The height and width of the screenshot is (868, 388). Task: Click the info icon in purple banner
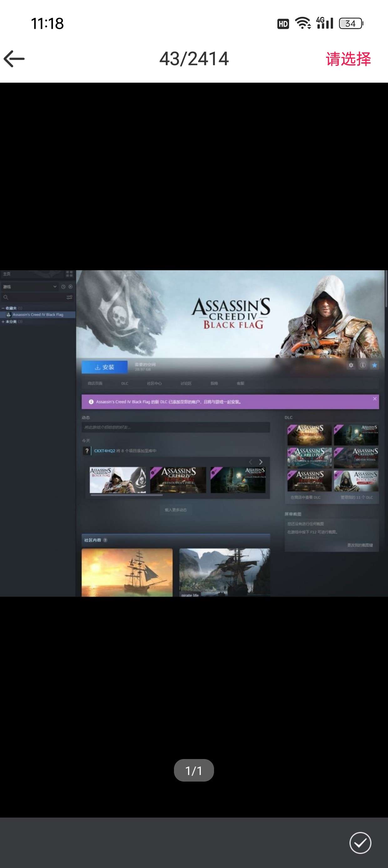[91, 402]
